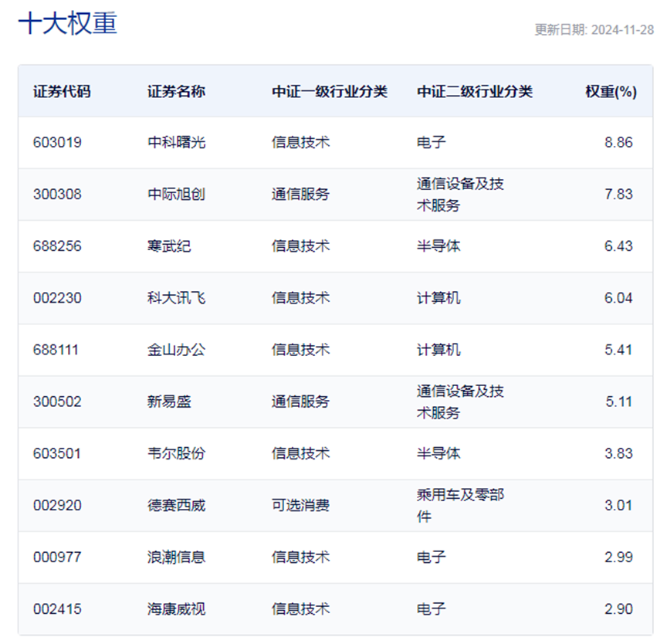The width and height of the screenshot is (667, 644).
Task: Select security code 603019
Action: [57, 142]
